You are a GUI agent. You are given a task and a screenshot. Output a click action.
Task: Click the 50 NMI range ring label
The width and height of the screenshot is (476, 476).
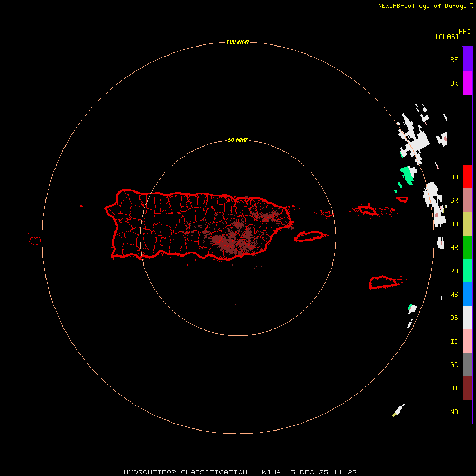pos(237,140)
